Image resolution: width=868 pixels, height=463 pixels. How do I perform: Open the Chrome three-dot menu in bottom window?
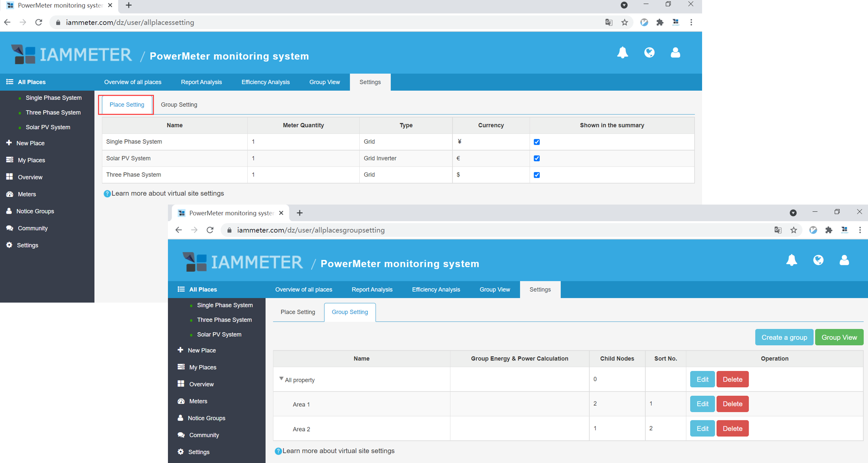pos(860,230)
